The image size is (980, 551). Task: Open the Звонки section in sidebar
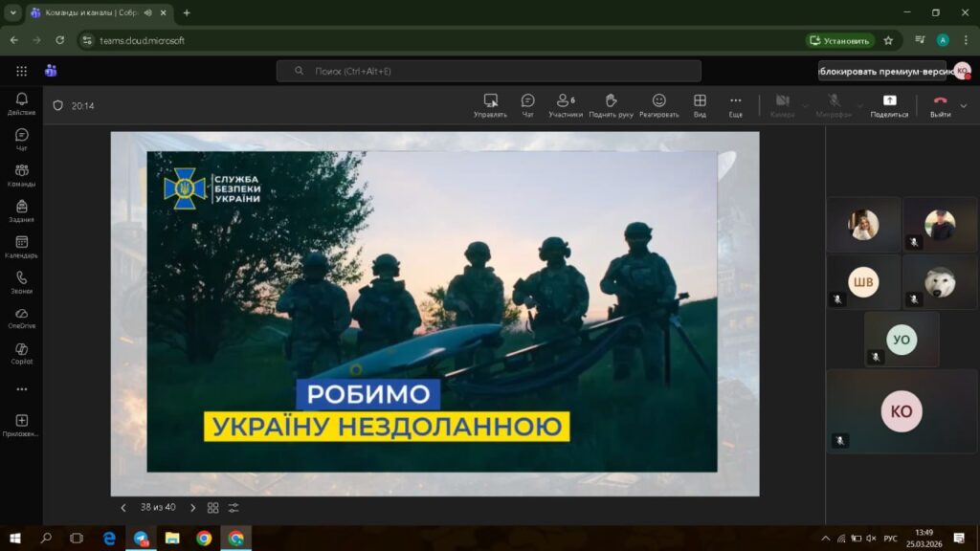coord(21,282)
